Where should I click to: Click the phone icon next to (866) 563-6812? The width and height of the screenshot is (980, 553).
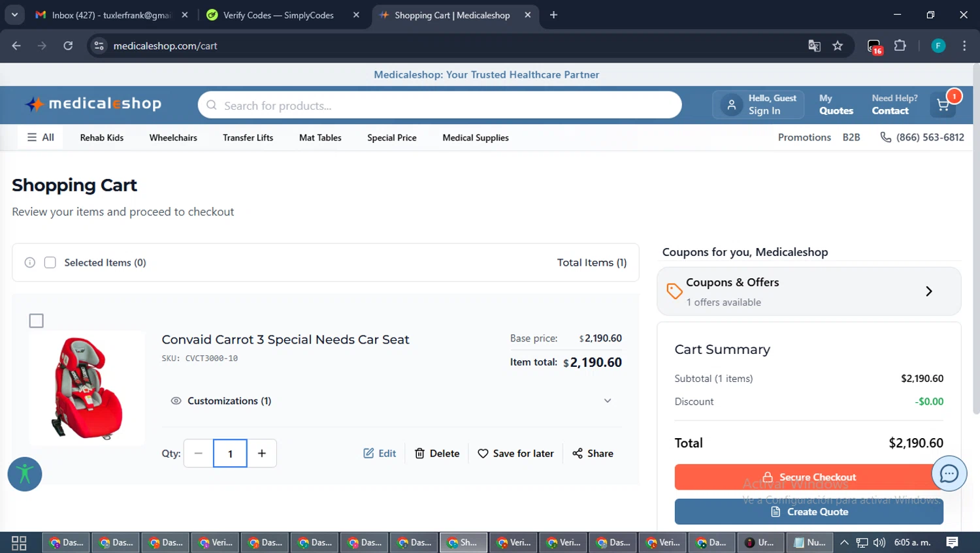[886, 137]
